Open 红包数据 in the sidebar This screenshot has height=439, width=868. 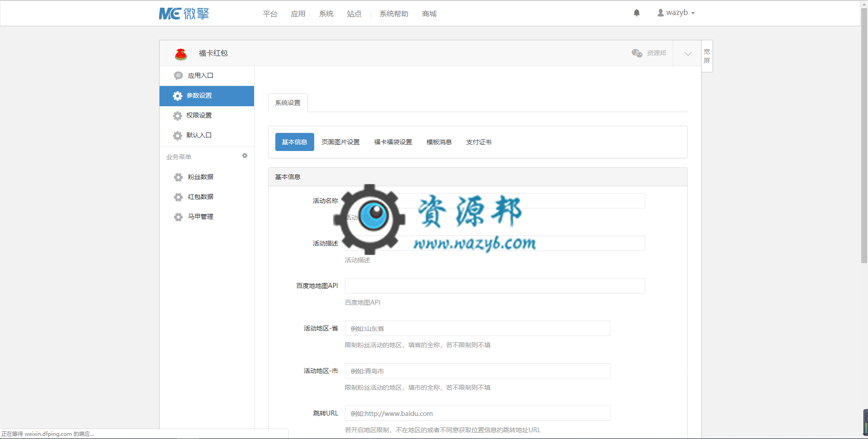207,197
